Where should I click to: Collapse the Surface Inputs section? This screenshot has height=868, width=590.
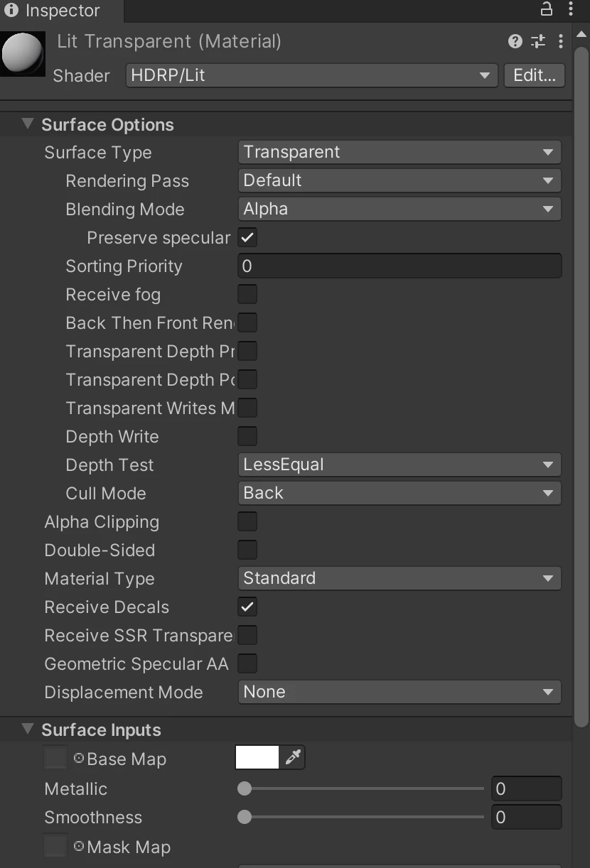[x=28, y=729]
